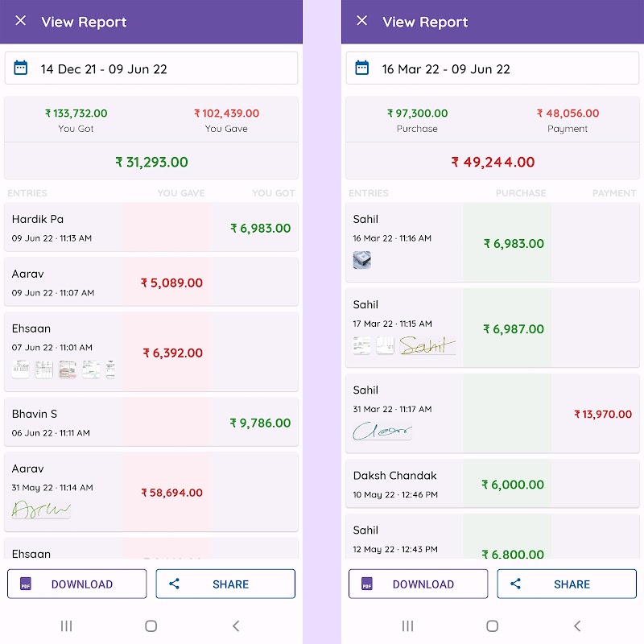644x644 pixels.
Task: Tap calendar icon beside 14 Dec 21 range
Action: 21,68
